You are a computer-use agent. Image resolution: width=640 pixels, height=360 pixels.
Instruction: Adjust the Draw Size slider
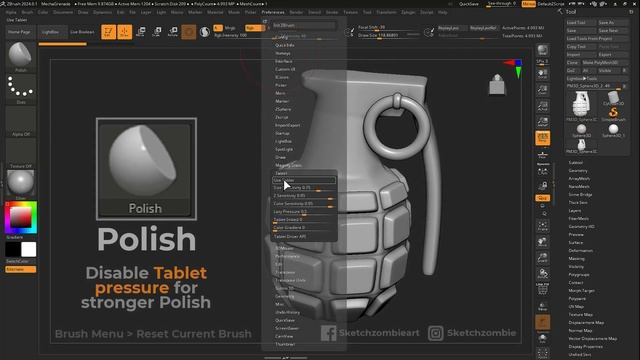click(x=388, y=36)
